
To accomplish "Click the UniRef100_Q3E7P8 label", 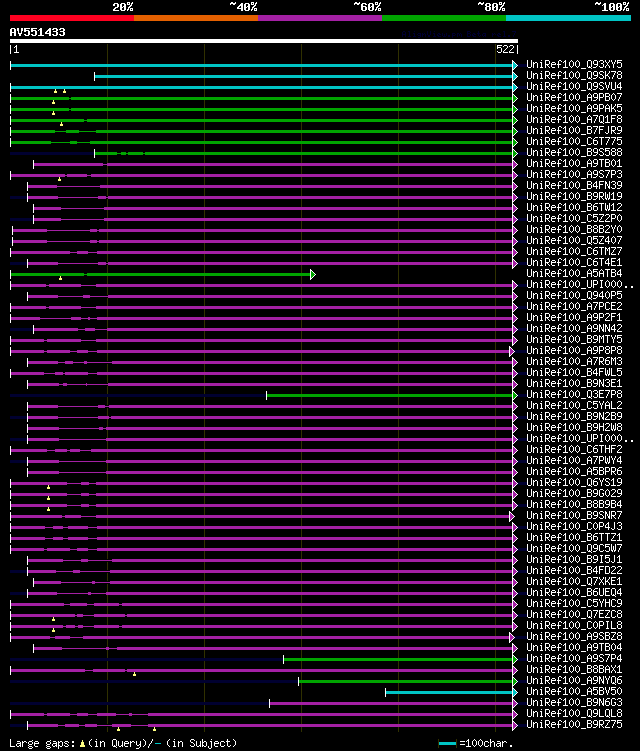I will tap(574, 395).
